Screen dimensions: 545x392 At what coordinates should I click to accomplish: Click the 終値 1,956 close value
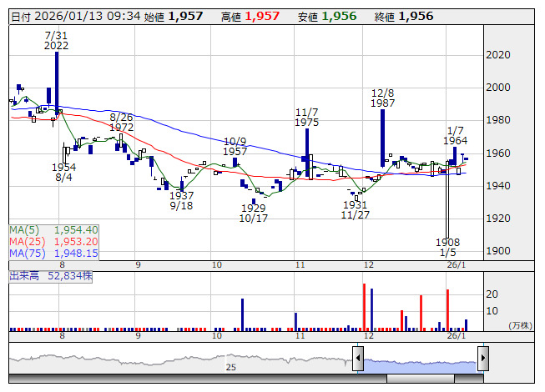click(404, 17)
